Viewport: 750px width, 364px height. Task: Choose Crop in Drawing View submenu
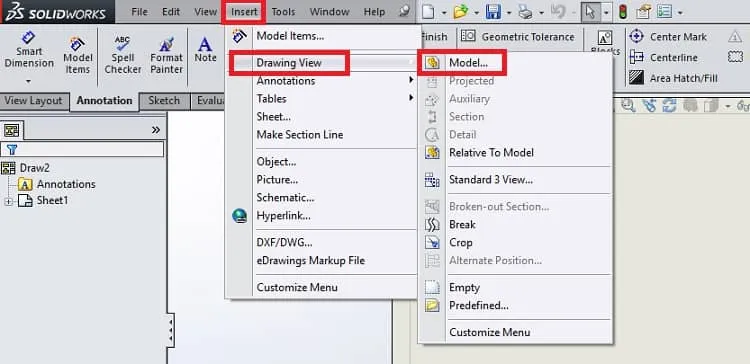click(461, 243)
